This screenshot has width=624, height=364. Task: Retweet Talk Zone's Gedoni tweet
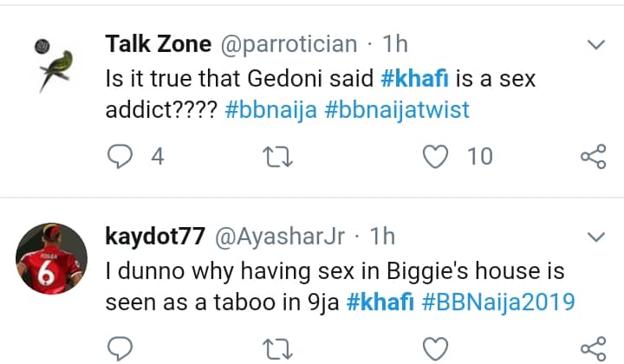click(277, 157)
